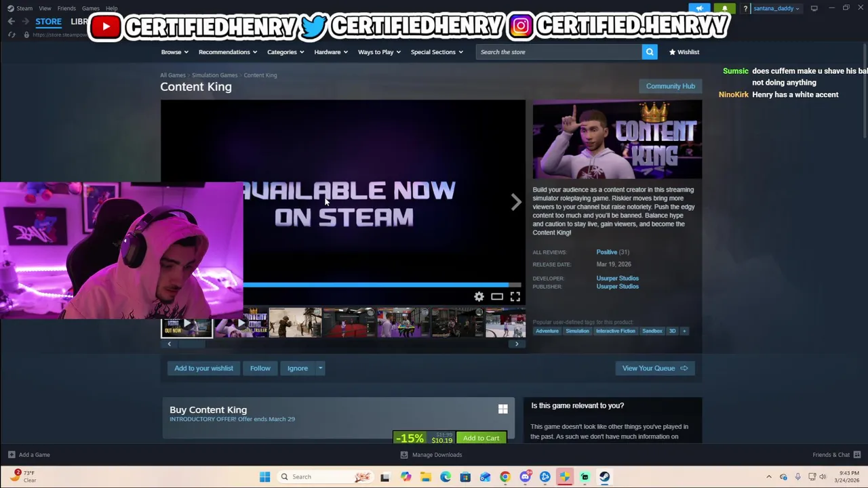Click the Ignore button

pyautogui.click(x=298, y=368)
